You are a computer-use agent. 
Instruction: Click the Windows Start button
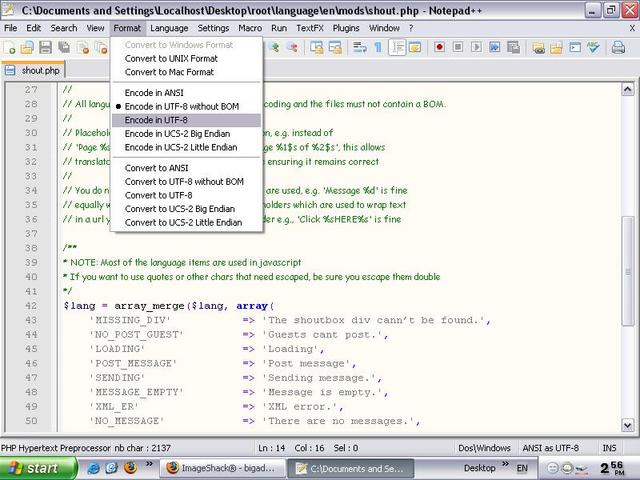pos(38,468)
